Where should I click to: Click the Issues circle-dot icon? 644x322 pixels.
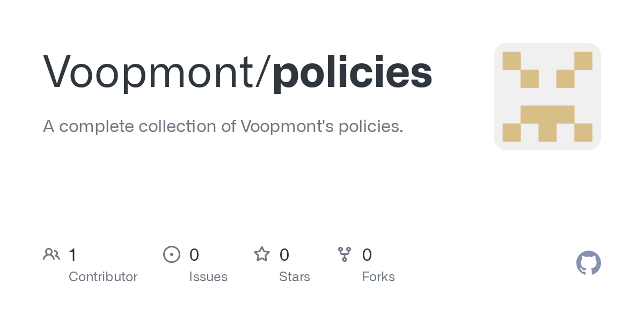[172, 254]
